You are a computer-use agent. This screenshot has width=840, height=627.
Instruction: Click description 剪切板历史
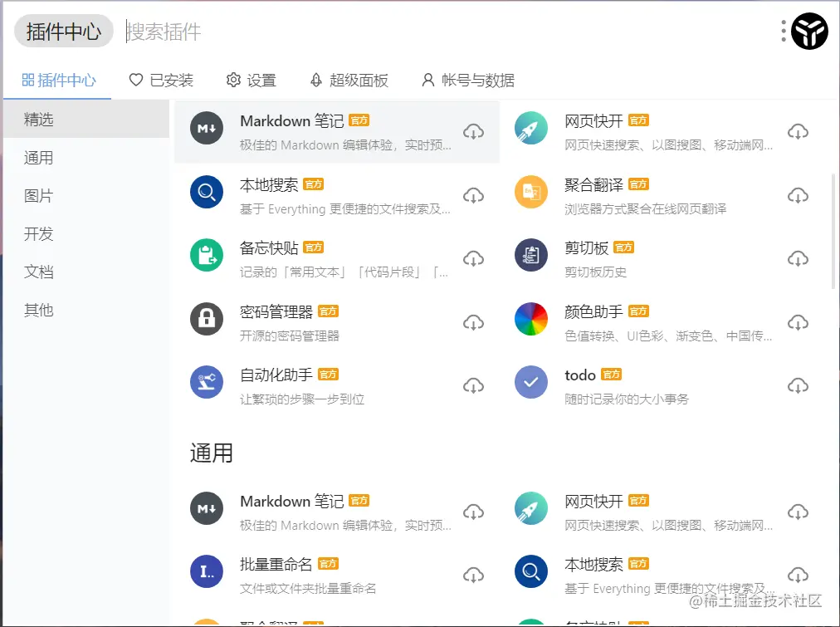pos(595,272)
